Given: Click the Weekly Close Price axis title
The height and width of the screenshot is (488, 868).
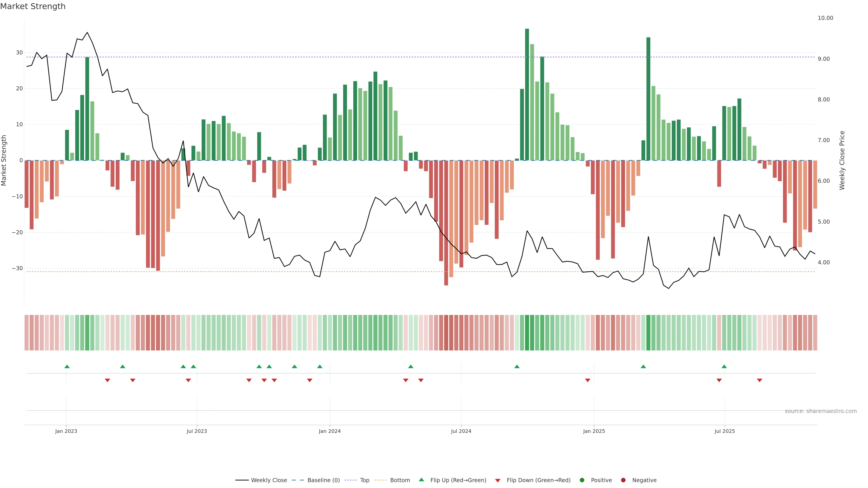Looking at the screenshot, I should pyautogui.click(x=842, y=160).
